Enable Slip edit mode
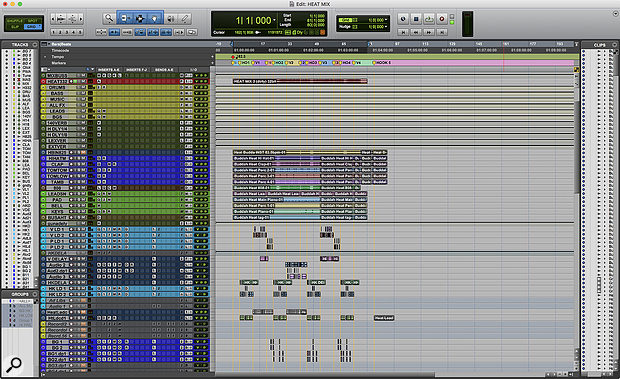The width and height of the screenshot is (620, 379). pos(15,27)
